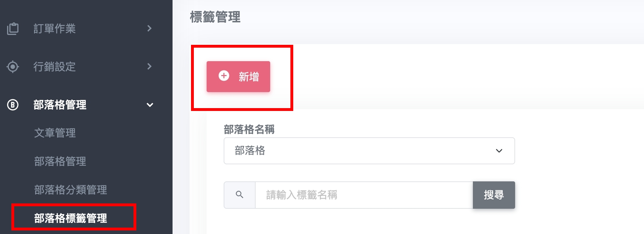The image size is (644, 234).
Task: Collapse the 部落格管理 section chevron
Action: (x=150, y=105)
